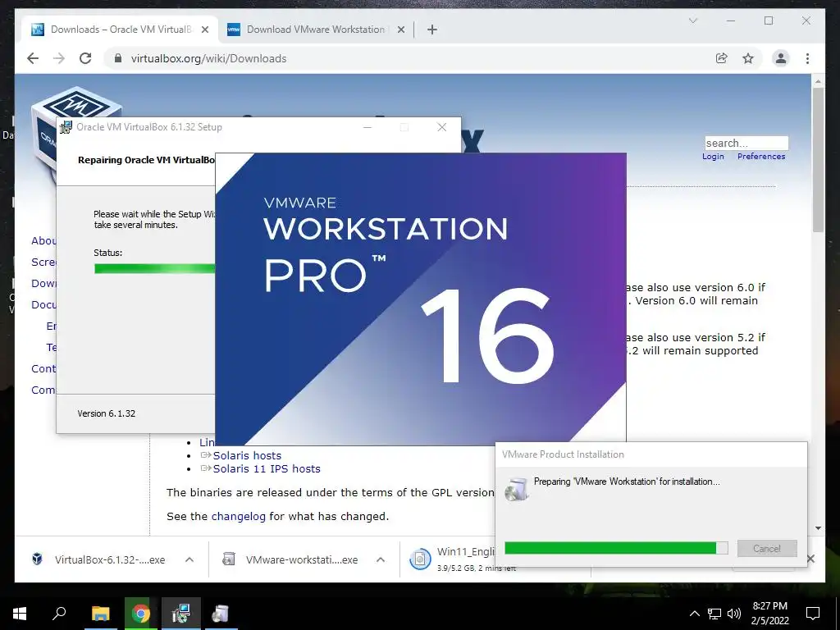
Task: Close the Downloads – Oracle VM VirtualBox tab
Action: click(204, 30)
